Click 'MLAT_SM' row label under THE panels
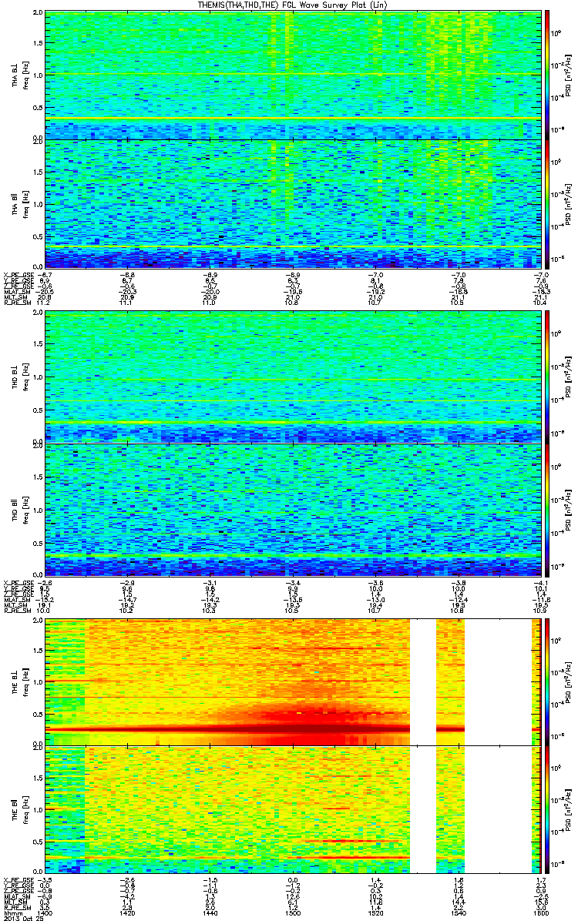578x924 pixels. (x=17, y=897)
